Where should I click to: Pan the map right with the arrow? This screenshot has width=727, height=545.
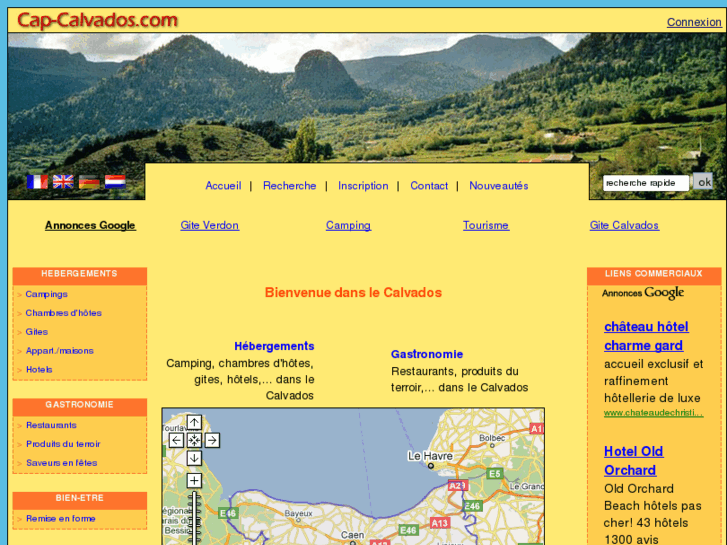pos(212,440)
